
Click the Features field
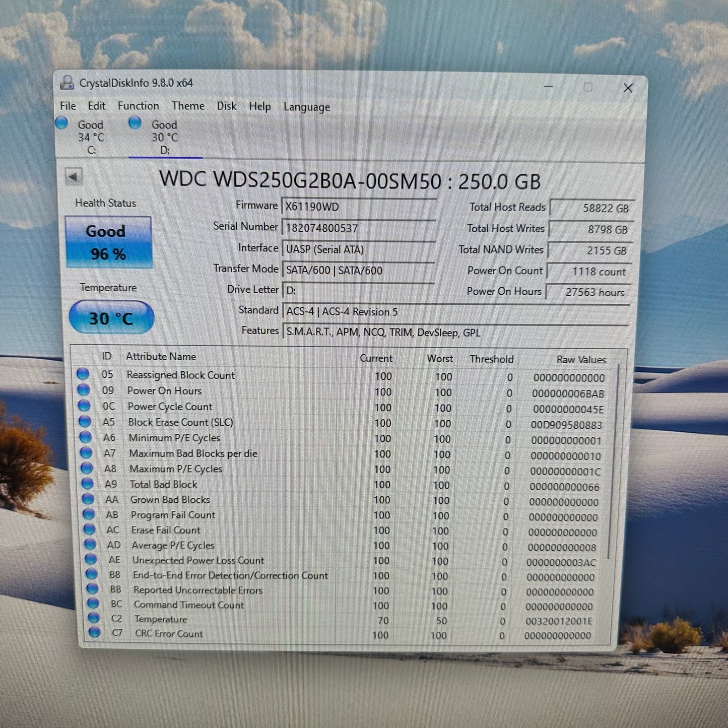[455, 333]
